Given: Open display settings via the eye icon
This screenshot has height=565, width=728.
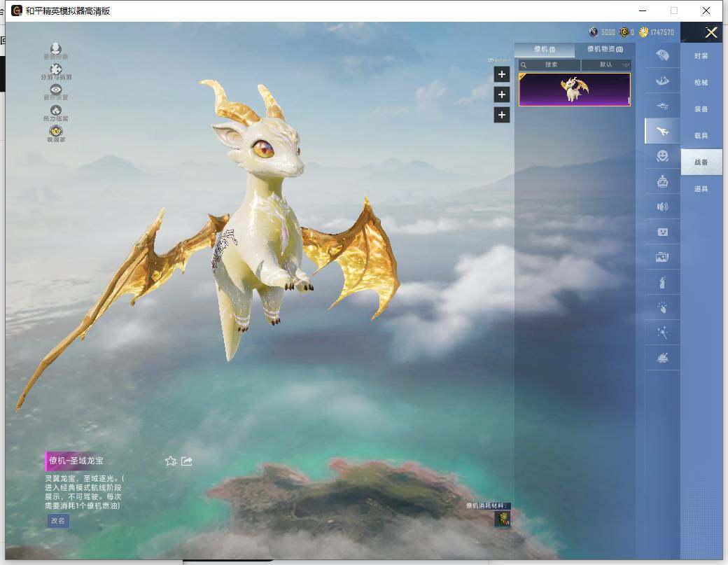Looking at the screenshot, I should (56, 90).
